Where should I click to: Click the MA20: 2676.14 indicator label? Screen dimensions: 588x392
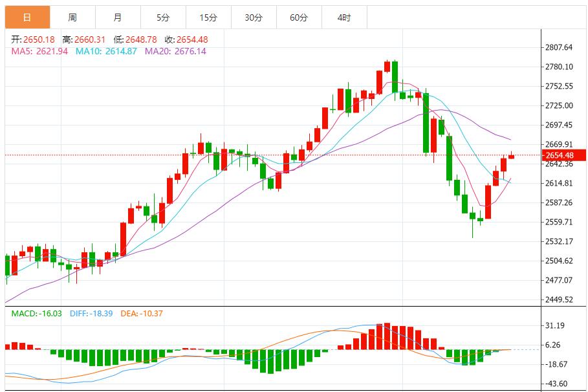point(175,51)
